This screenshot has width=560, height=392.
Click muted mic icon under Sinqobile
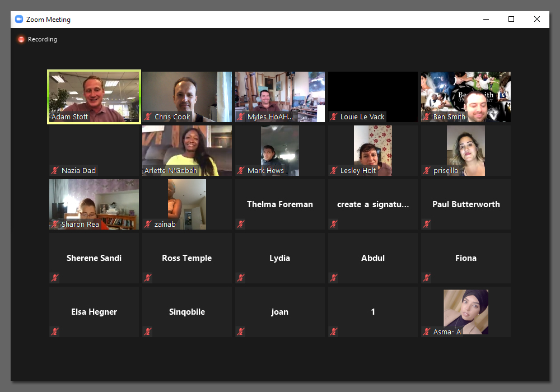pyautogui.click(x=148, y=332)
